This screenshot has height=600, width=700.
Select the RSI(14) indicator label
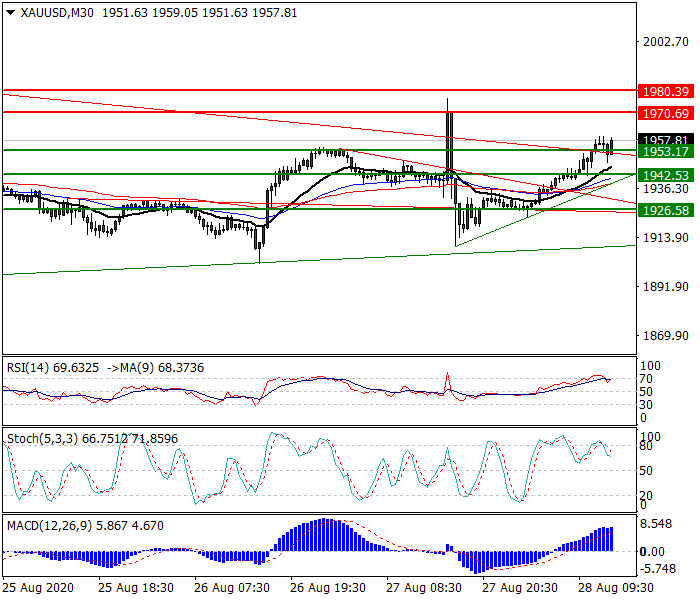tap(28, 368)
